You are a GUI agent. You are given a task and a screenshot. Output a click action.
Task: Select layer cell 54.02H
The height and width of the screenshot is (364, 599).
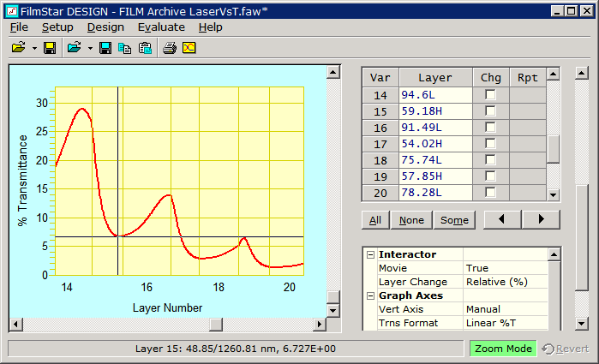(435, 144)
